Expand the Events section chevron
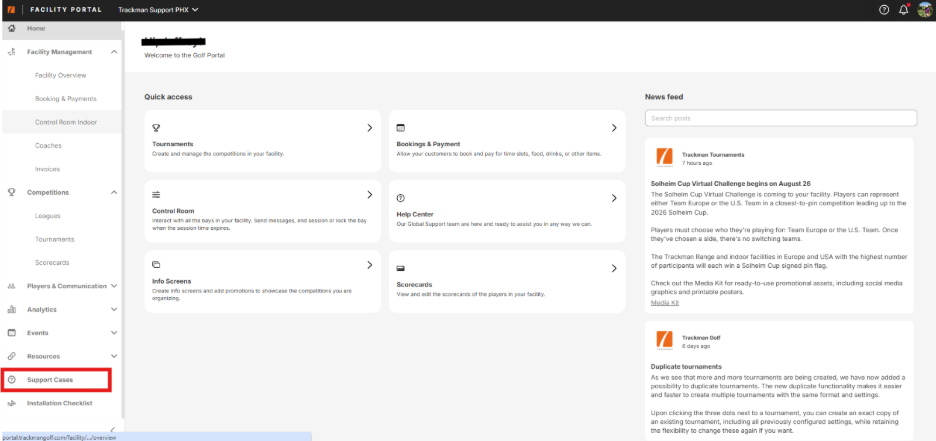This screenshot has width=936, height=441. coord(114,332)
